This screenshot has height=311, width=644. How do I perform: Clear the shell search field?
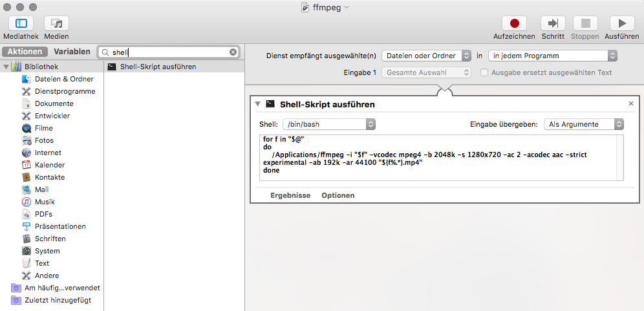coord(233,52)
